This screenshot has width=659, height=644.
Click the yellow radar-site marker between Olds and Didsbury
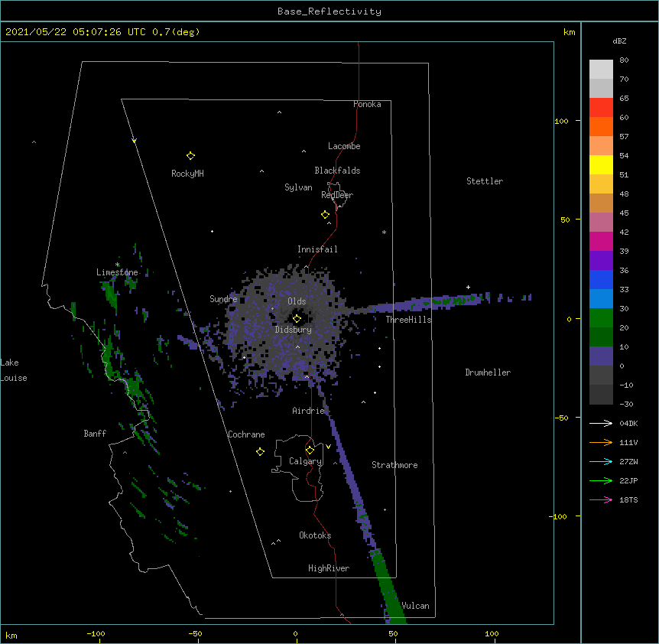coord(297,318)
